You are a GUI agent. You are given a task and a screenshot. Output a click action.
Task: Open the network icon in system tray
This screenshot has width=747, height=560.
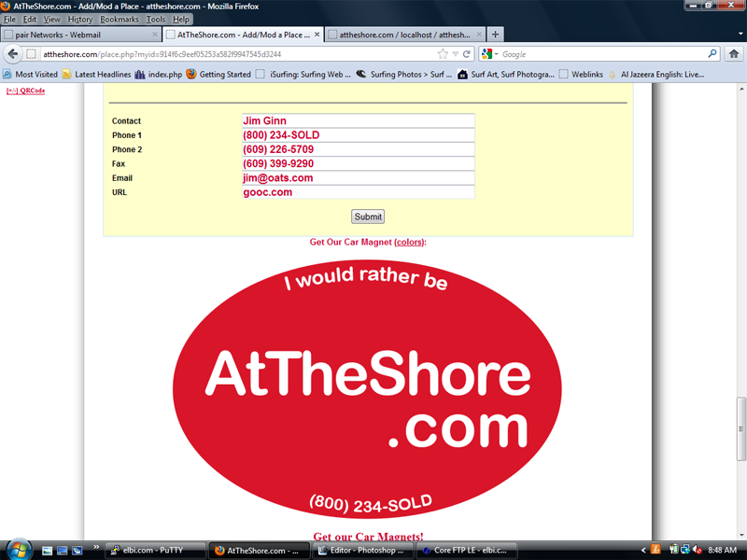(685, 550)
